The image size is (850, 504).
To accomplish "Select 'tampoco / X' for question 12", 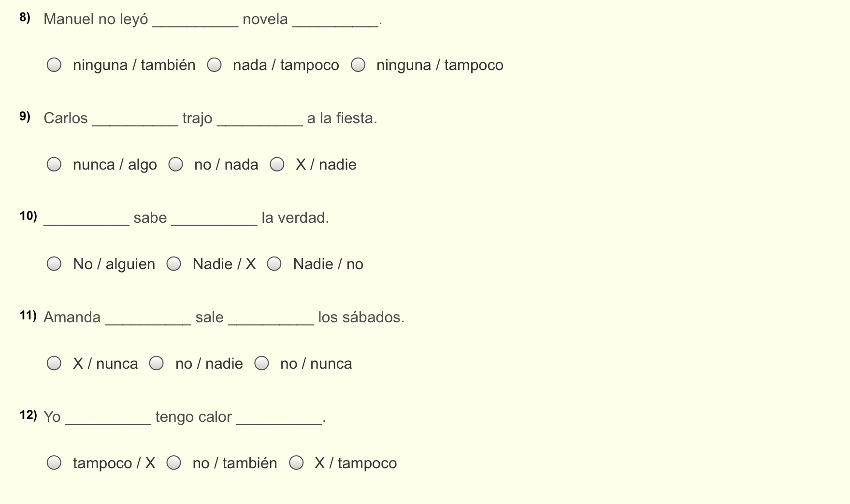I will click(54, 463).
